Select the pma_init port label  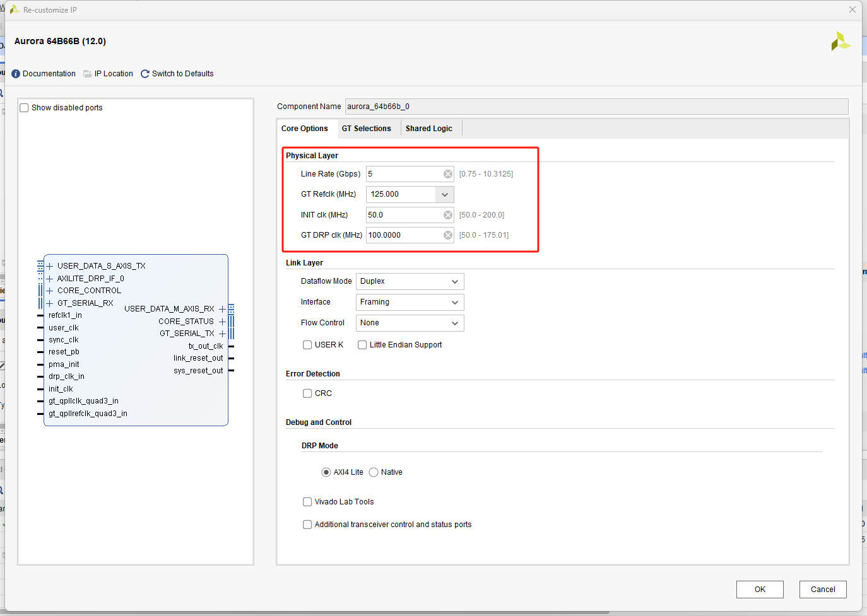(64, 364)
